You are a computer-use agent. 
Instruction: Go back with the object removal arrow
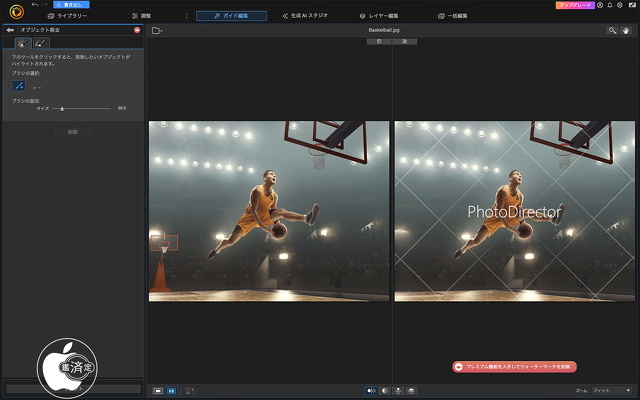click(x=10, y=30)
